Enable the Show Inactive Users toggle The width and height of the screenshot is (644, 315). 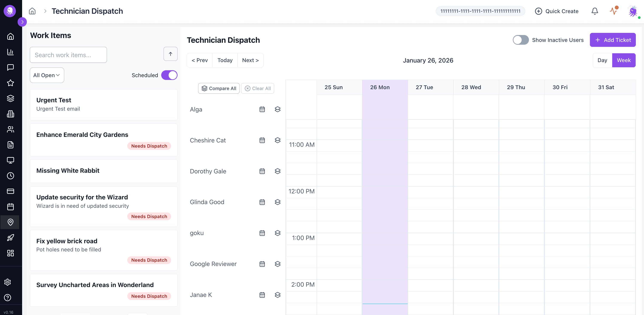[x=521, y=40]
